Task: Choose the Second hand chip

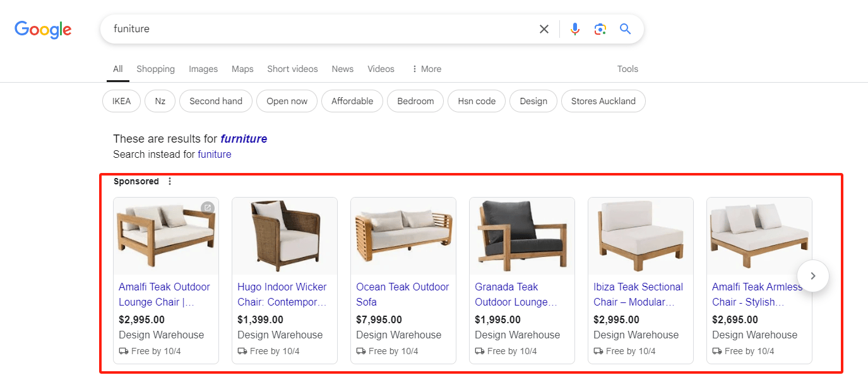Action: point(216,101)
